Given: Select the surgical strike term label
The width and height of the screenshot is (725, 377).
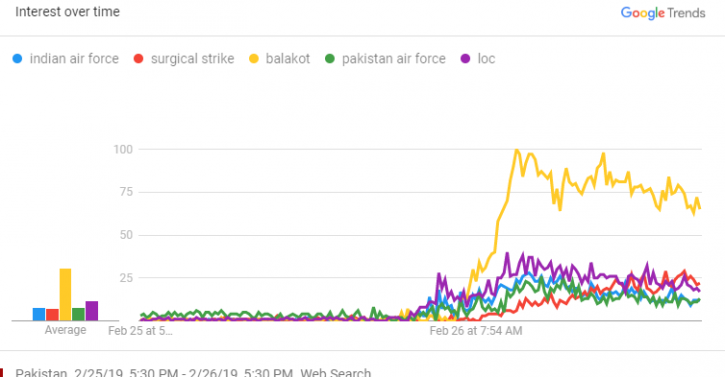Looking at the screenshot, I should [192, 59].
